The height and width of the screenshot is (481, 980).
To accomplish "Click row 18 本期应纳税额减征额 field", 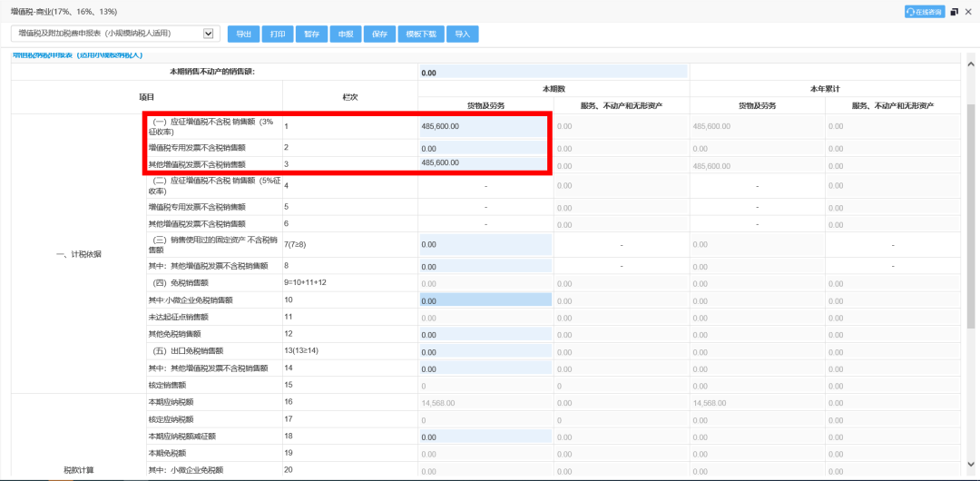I will click(485, 437).
